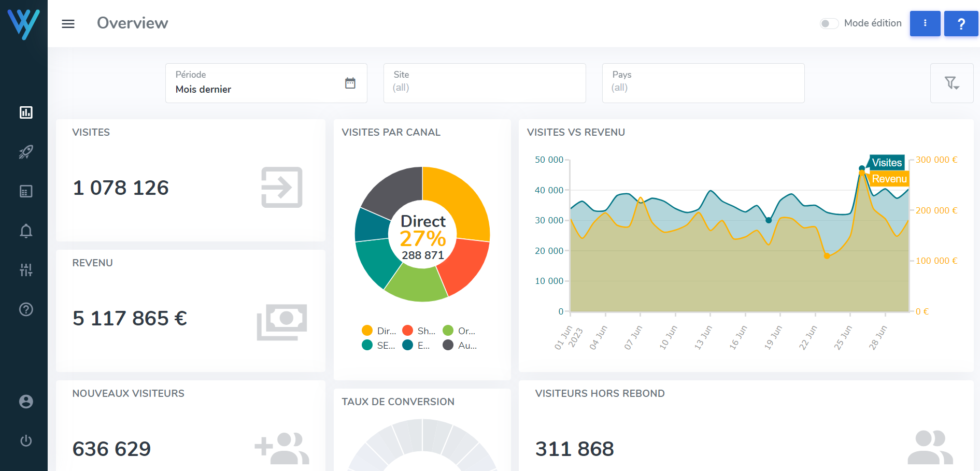Click the 300 000 € axis label

click(x=936, y=160)
